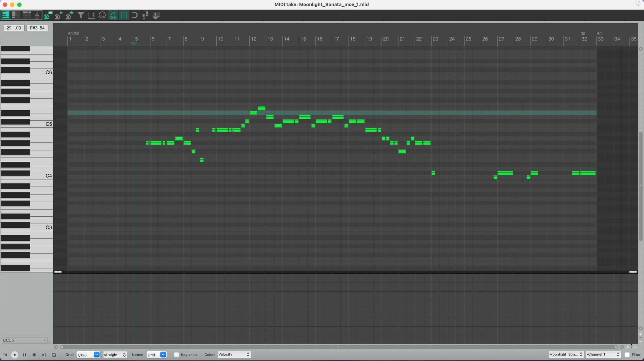
Task: Toggle the repeat loop button
Action: (54, 355)
